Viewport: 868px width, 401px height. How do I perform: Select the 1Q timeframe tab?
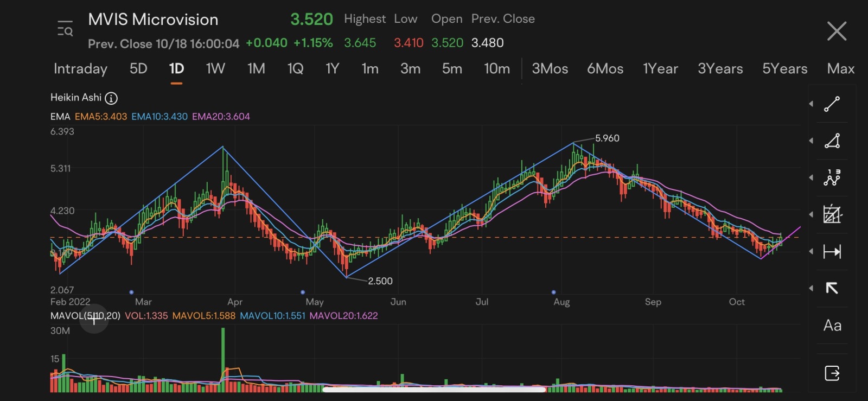[x=295, y=68]
